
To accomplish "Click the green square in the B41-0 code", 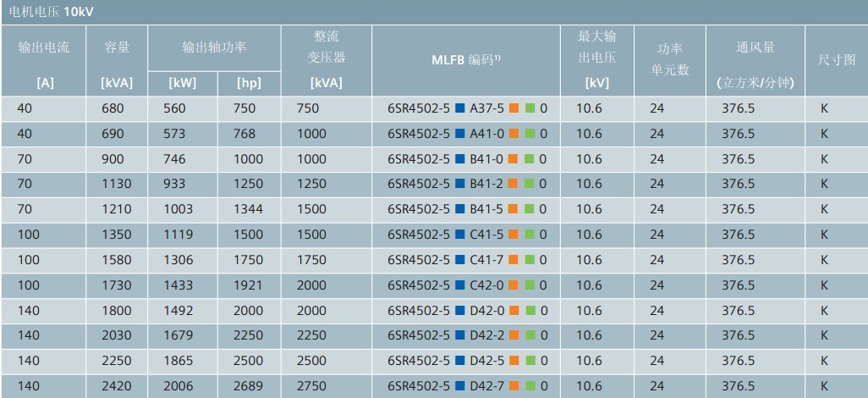I will pyautogui.click(x=530, y=159).
